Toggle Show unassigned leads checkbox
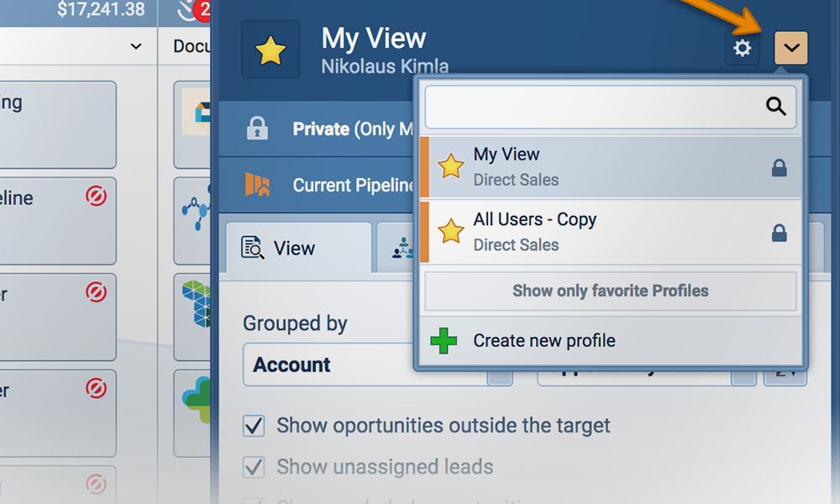840x504 pixels. click(254, 467)
